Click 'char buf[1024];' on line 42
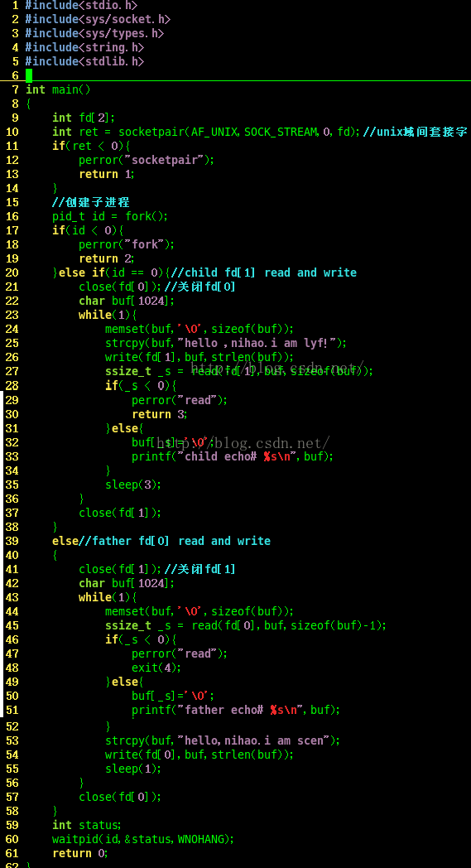Viewport: 471px width, 868px height. [127, 583]
